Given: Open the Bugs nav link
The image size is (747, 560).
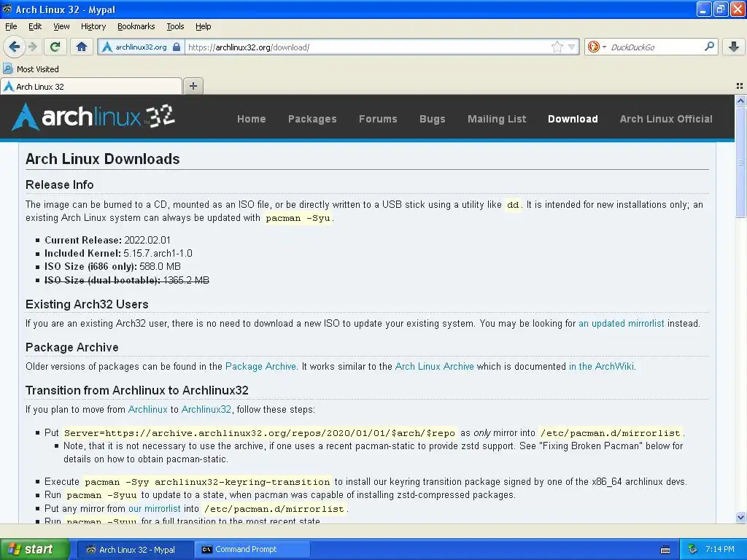Looking at the screenshot, I should [x=432, y=119].
